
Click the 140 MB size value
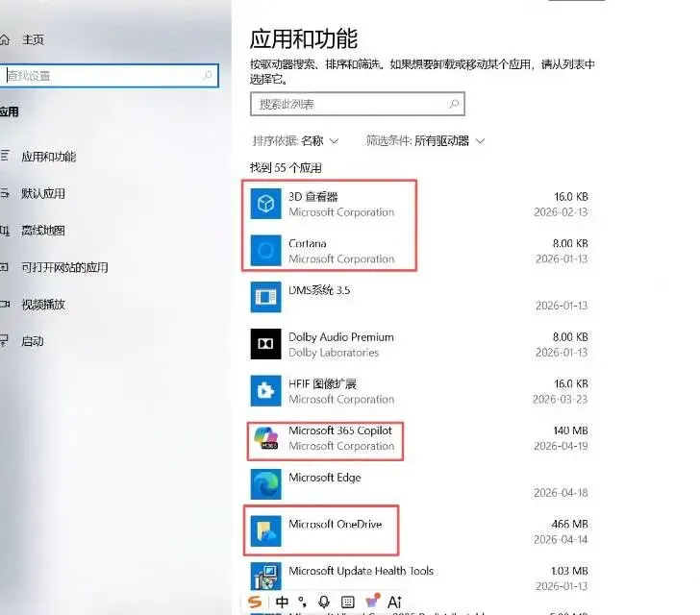(x=570, y=430)
